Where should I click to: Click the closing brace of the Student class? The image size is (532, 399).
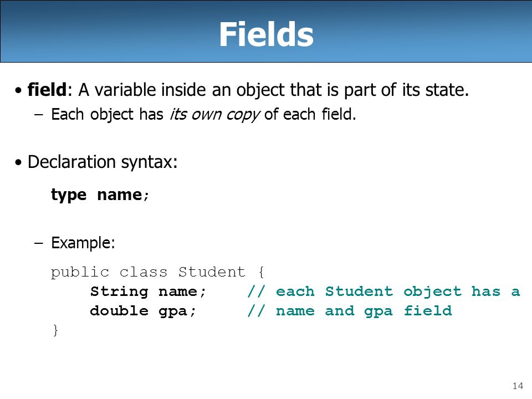coord(55,330)
